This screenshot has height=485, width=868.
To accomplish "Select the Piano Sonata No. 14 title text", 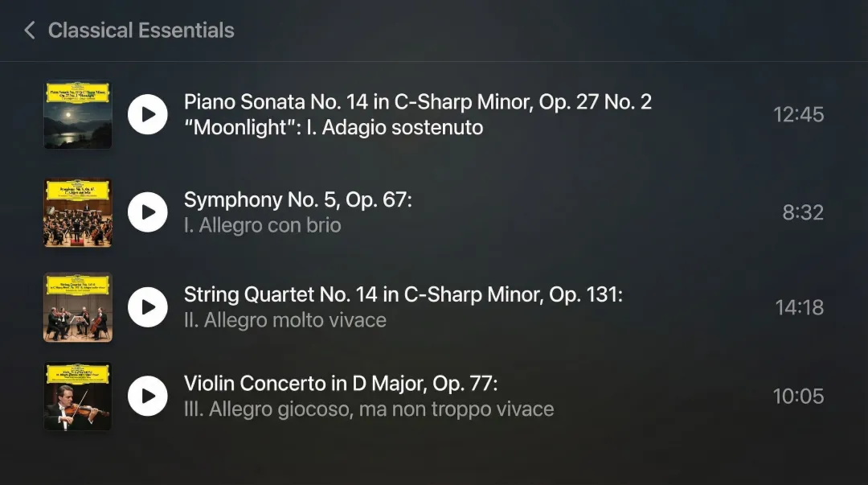I will (417, 102).
